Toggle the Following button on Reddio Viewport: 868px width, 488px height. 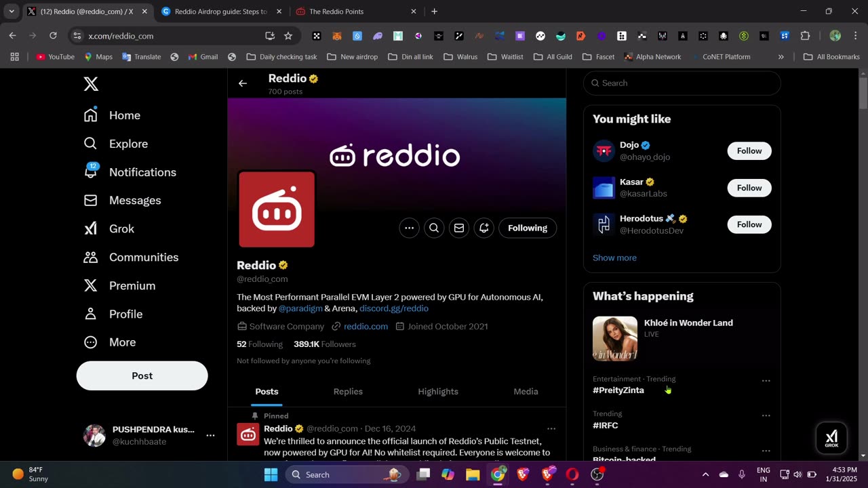click(528, 228)
